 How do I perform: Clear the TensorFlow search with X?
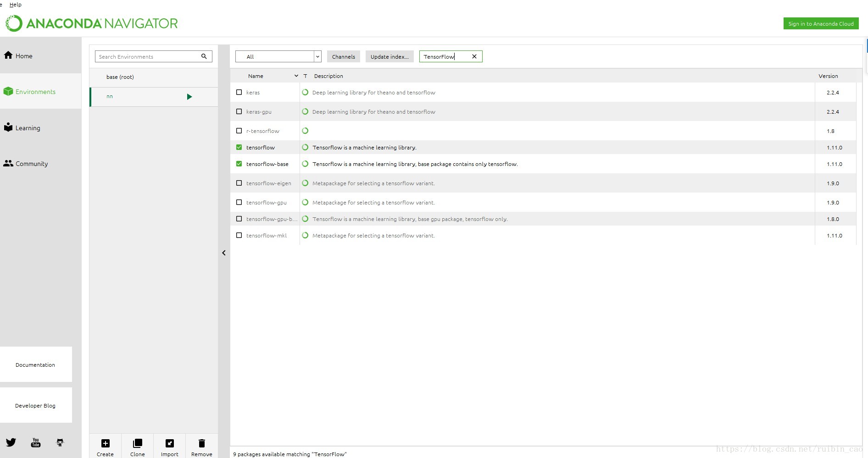[474, 56]
